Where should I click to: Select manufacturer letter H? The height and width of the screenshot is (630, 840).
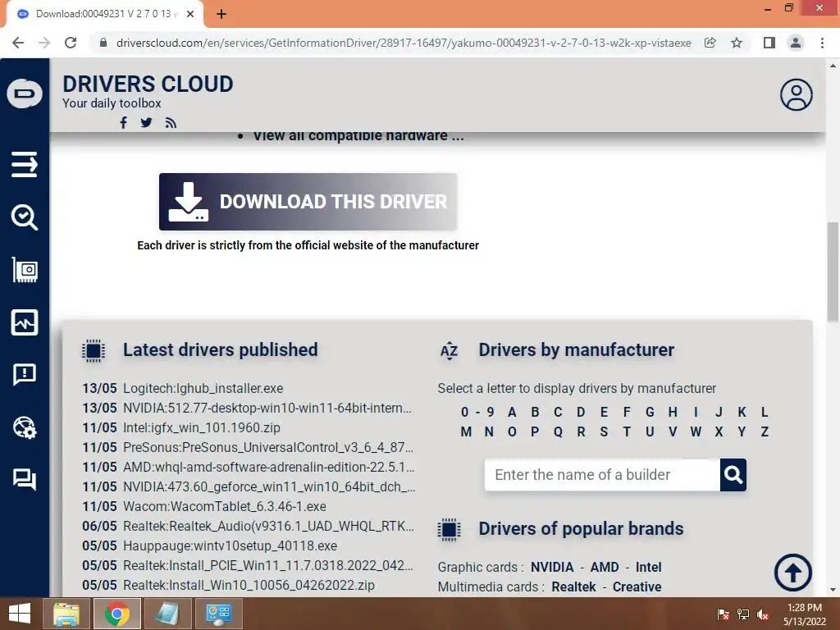click(x=673, y=412)
